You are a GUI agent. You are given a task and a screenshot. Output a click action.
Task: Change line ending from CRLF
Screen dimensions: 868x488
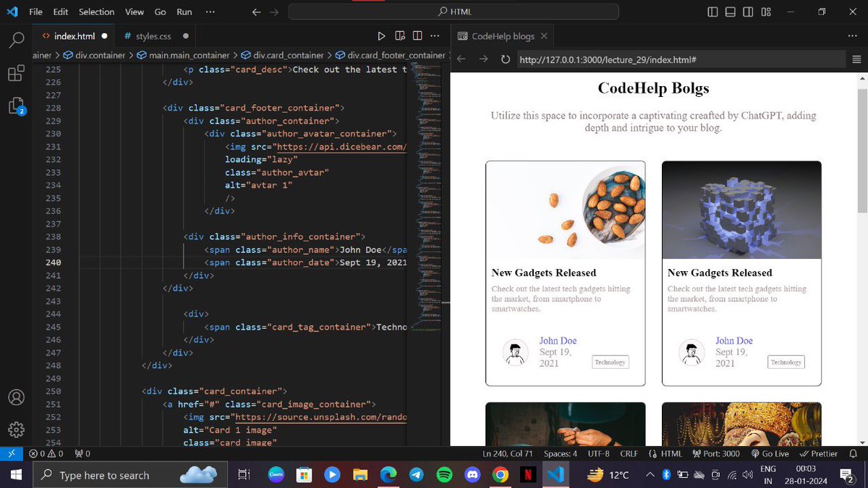(629, 453)
